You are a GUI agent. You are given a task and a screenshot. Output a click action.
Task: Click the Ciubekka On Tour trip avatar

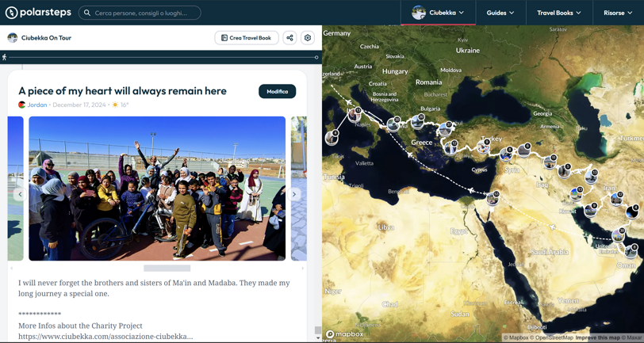pyautogui.click(x=13, y=38)
